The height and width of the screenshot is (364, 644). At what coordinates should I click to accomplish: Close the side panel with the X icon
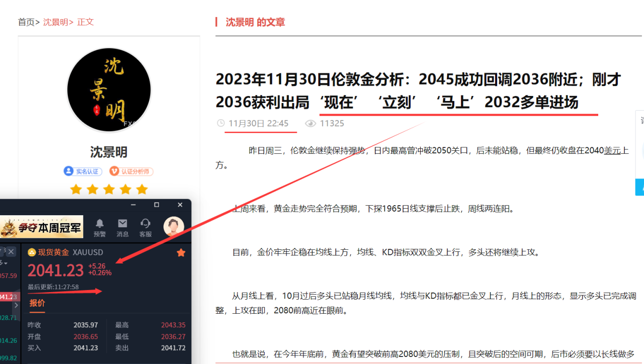11,251
